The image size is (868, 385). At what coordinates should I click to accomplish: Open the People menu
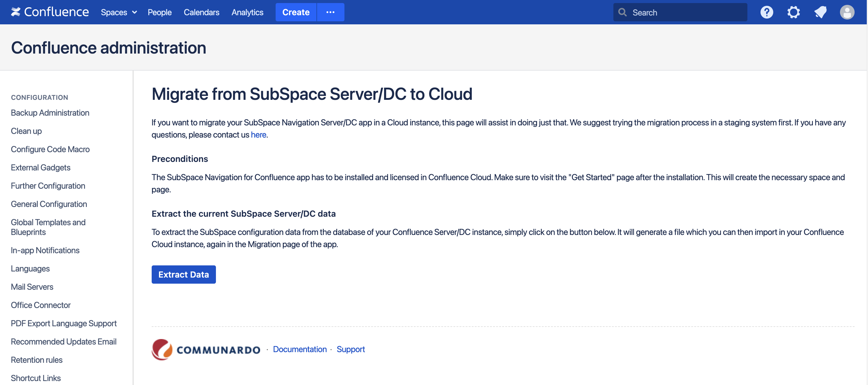(159, 12)
